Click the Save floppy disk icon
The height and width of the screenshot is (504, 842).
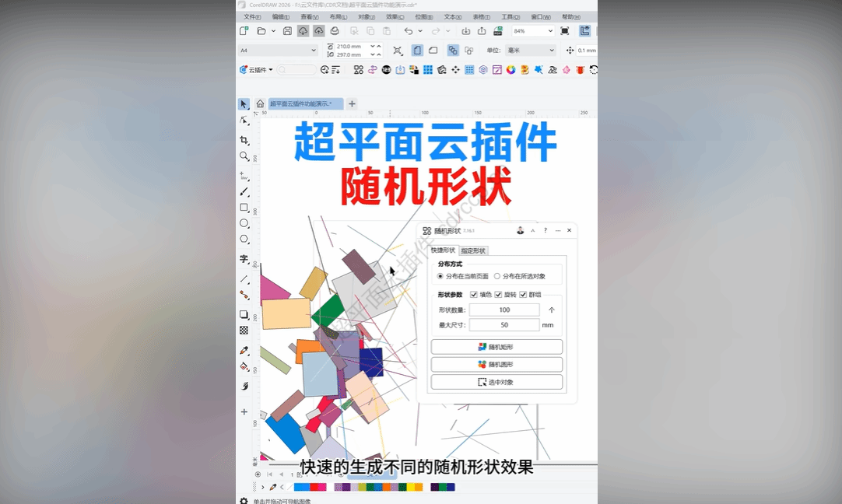287,31
